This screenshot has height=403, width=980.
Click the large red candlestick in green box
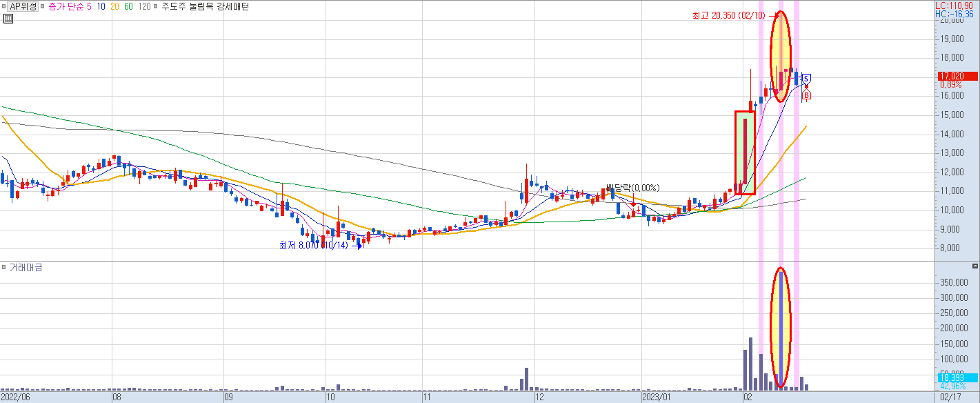(x=745, y=152)
